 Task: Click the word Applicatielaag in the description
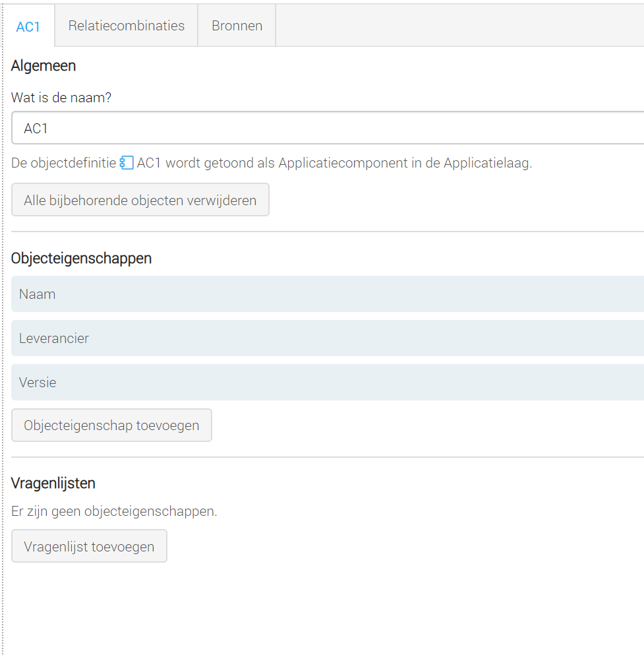[486, 163]
